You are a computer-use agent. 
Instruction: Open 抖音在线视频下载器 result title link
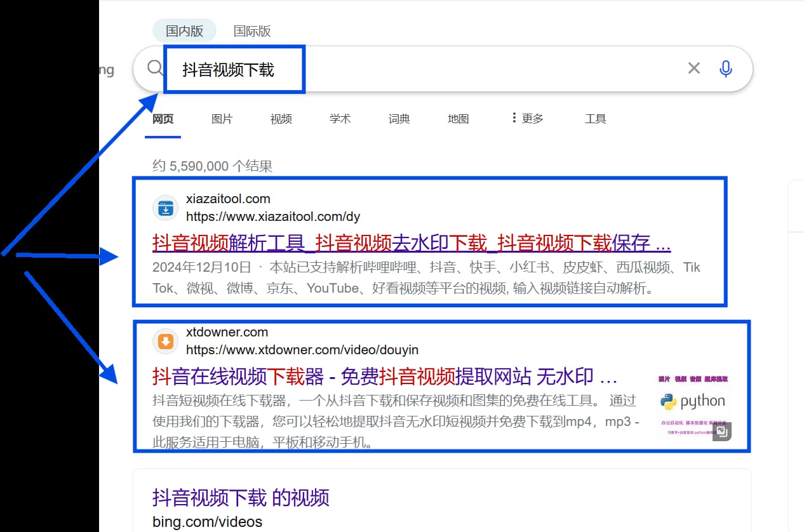pos(384,376)
